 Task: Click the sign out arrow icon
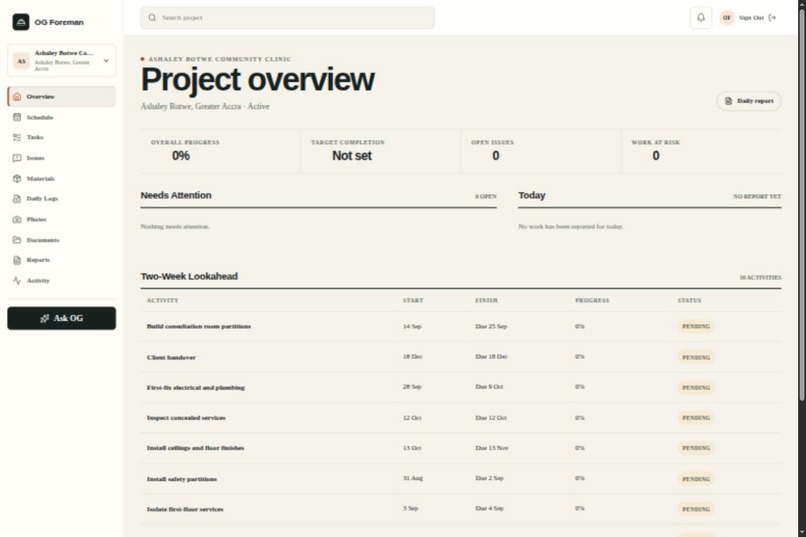pyautogui.click(x=772, y=17)
